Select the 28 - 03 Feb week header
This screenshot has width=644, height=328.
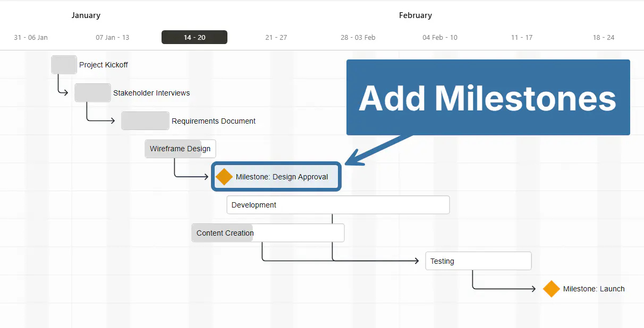point(358,37)
